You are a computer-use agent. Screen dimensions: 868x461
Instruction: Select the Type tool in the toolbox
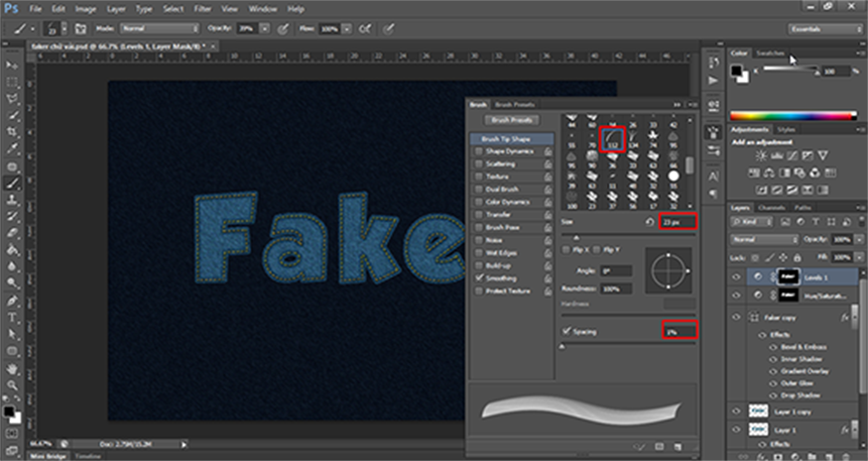tap(13, 317)
